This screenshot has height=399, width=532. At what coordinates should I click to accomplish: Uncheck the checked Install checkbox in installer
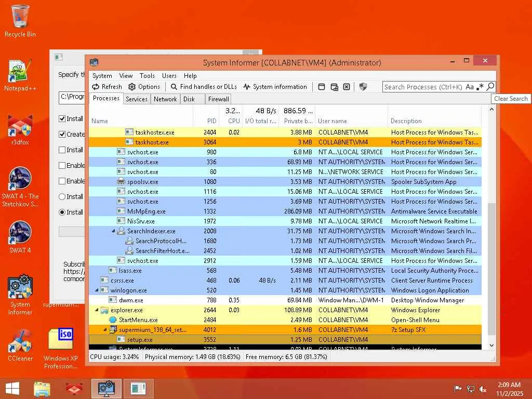62,118
